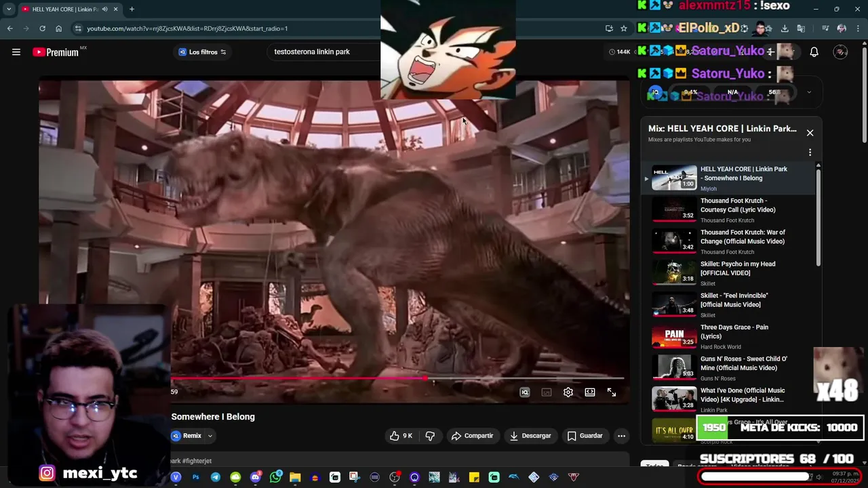Screen dimensions: 868x488
Task: Open Telegram from the taskbar
Action: (x=216, y=477)
